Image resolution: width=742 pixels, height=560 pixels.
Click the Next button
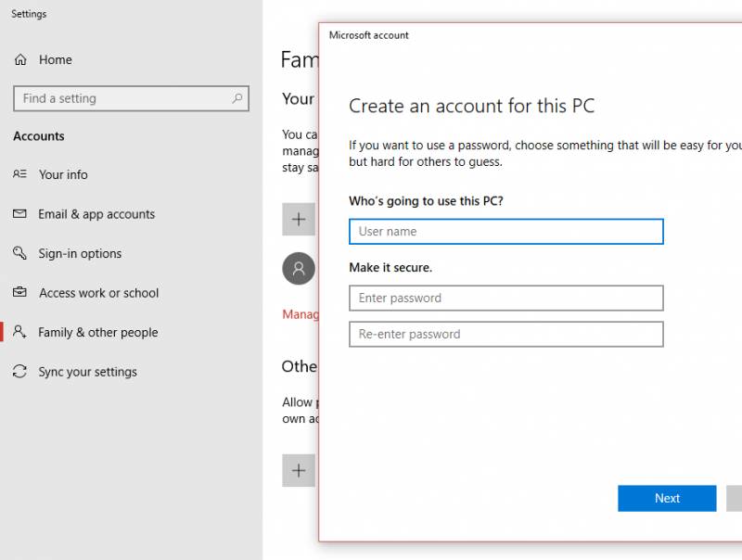[667, 498]
